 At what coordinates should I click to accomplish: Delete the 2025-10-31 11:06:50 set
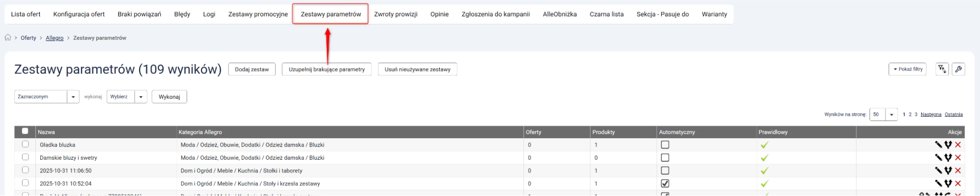pos(958,171)
